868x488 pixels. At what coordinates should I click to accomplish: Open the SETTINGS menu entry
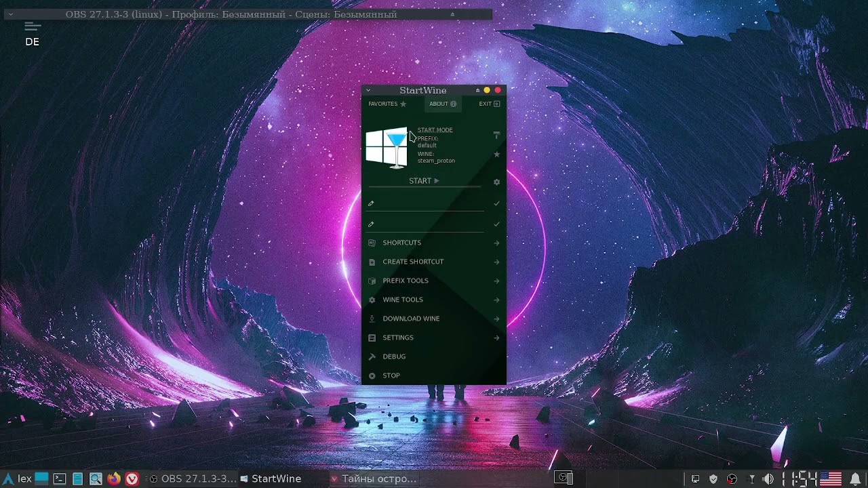[x=434, y=338]
